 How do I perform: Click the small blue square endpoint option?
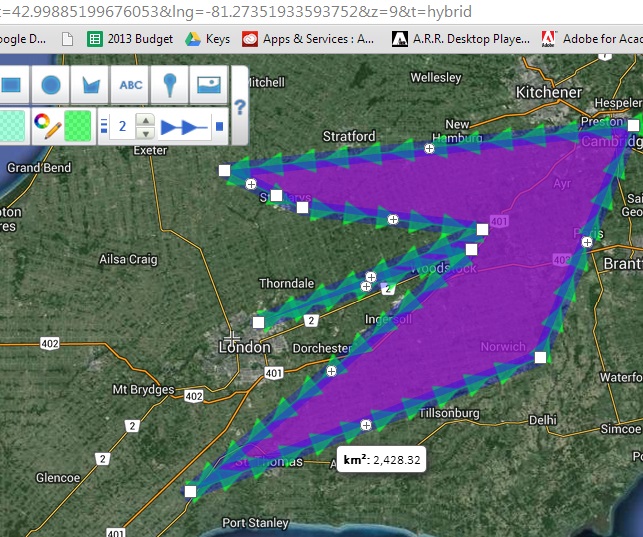[220, 127]
